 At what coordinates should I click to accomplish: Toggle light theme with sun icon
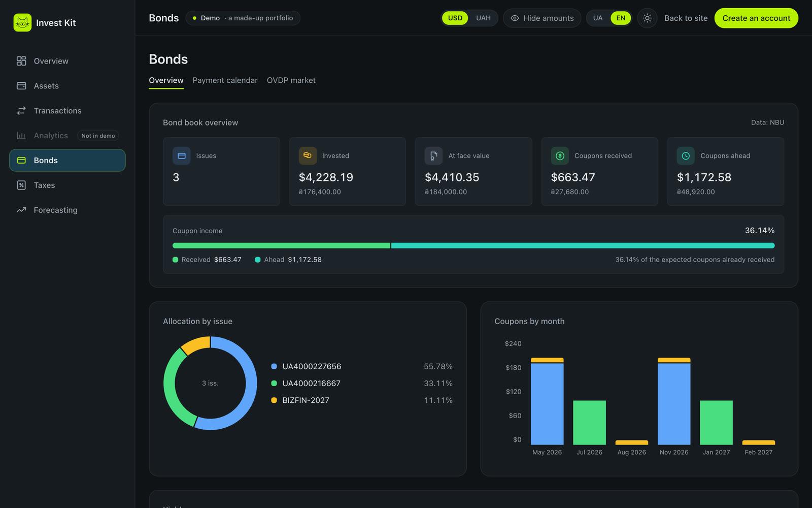647,18
